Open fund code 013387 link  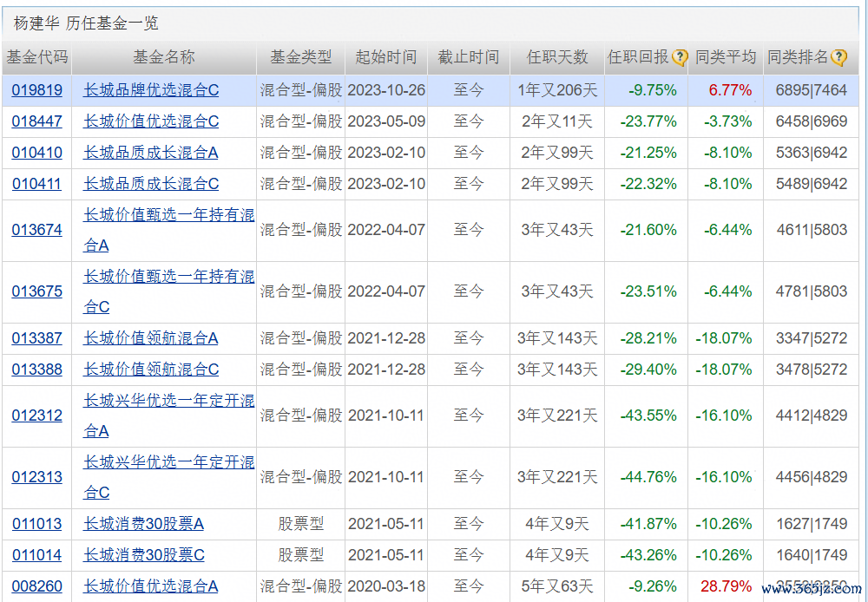tap(37, 338)
